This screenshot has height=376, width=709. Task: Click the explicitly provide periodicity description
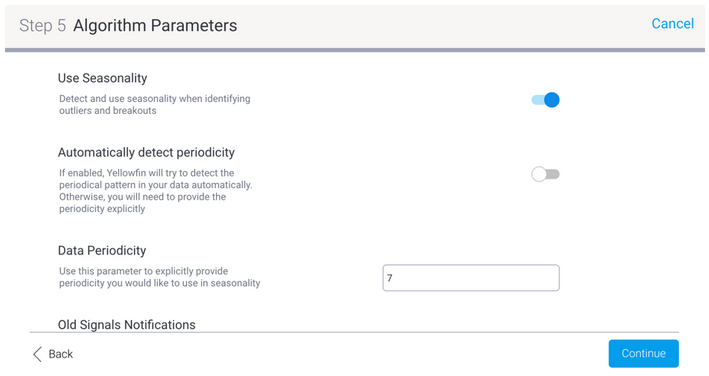click(160, 277)
